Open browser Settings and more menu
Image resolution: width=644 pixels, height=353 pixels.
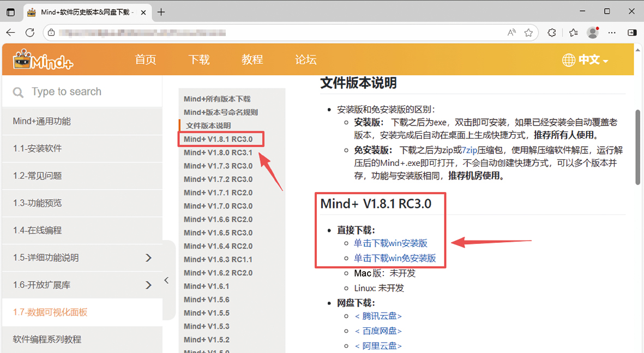point(612,33)
